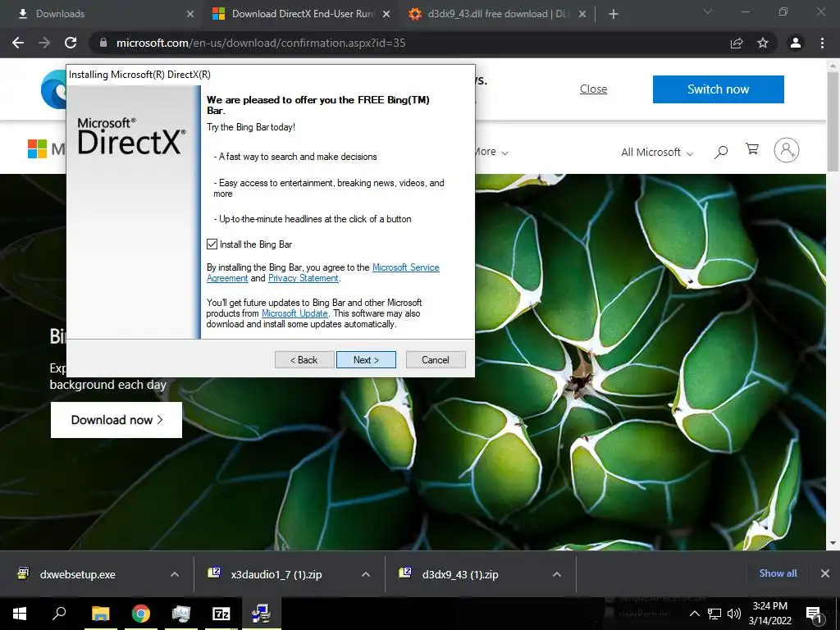Open Windows taskbar search
840x630 pixels.
point(59,614)
